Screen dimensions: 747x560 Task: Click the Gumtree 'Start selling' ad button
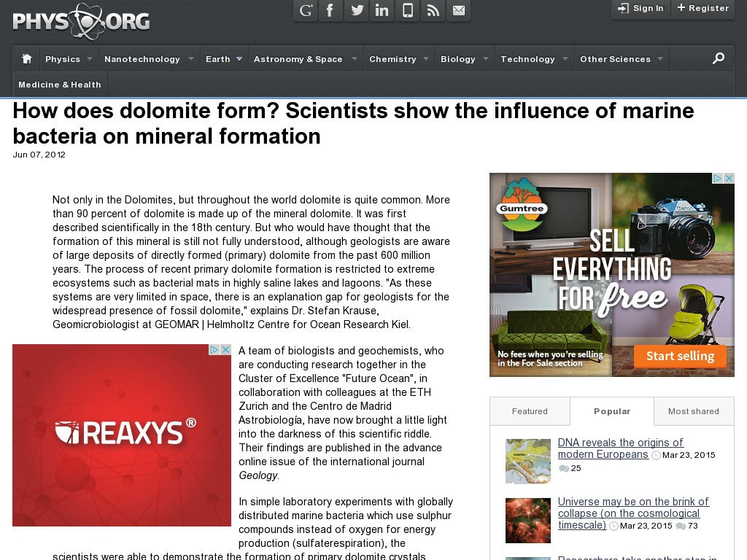(681, 356)
